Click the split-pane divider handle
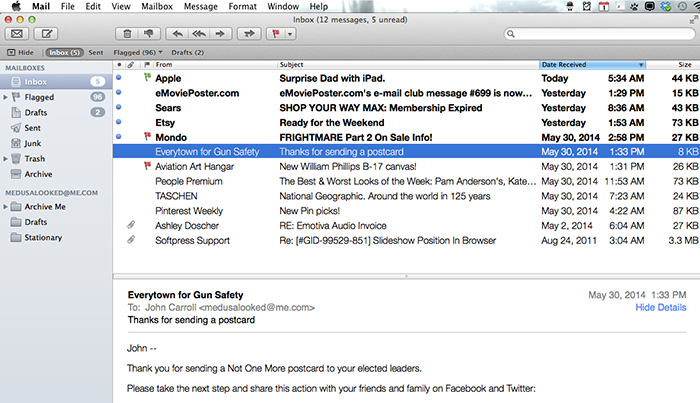This screenshot has height=403, width=700. click(x=406, y=276)
